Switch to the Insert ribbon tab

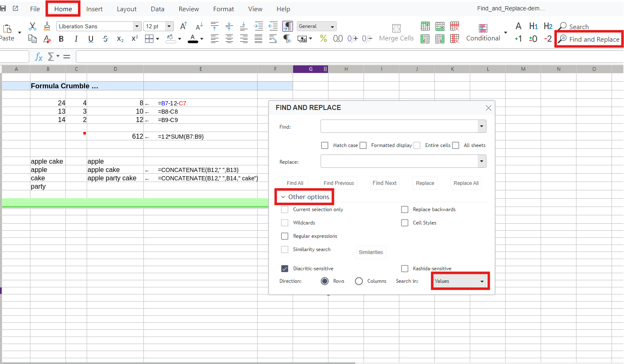tap(94, 9)
